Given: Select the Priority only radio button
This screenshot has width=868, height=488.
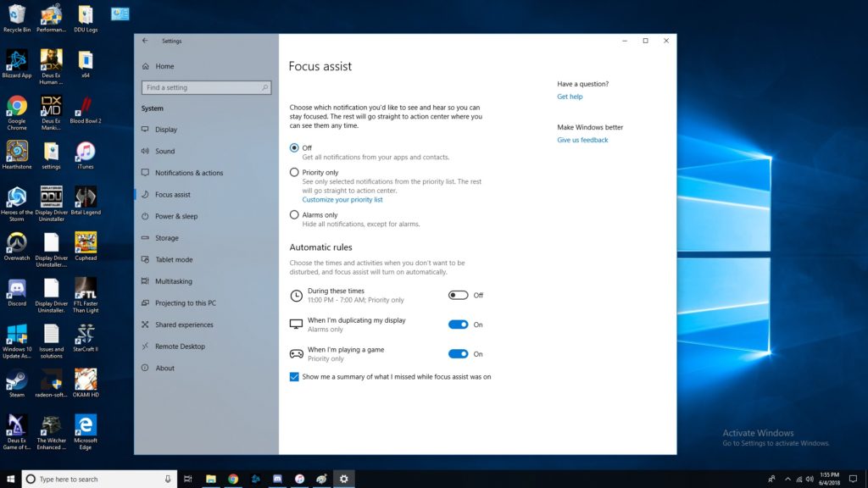Looking at the screenshot, I should (294, 172).
